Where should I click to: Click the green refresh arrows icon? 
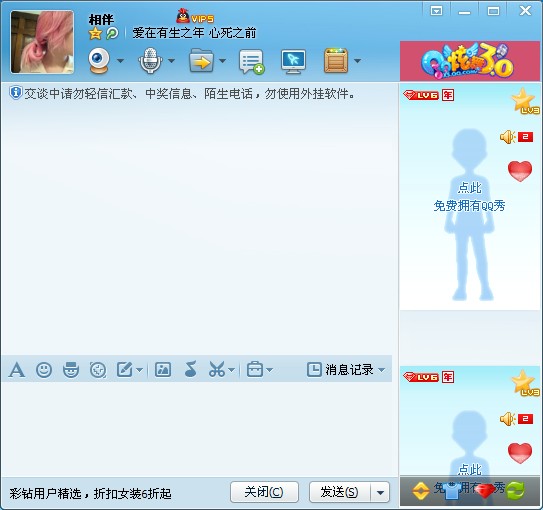515,491
